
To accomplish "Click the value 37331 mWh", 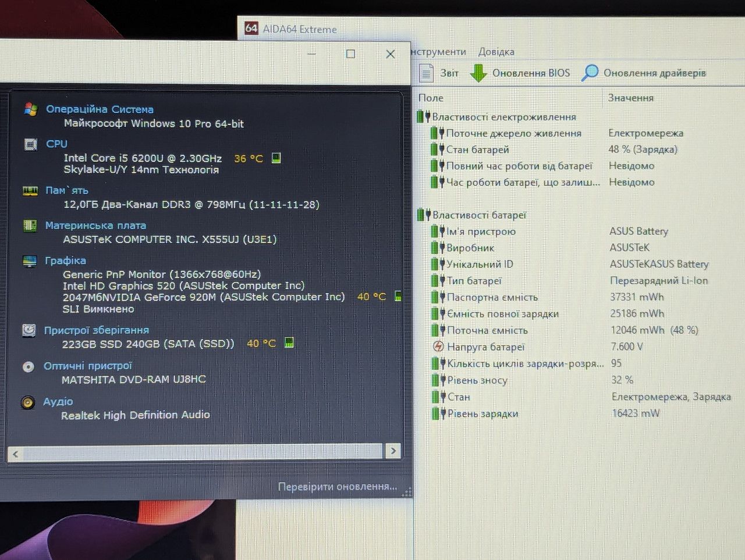I will coord(637,297).
